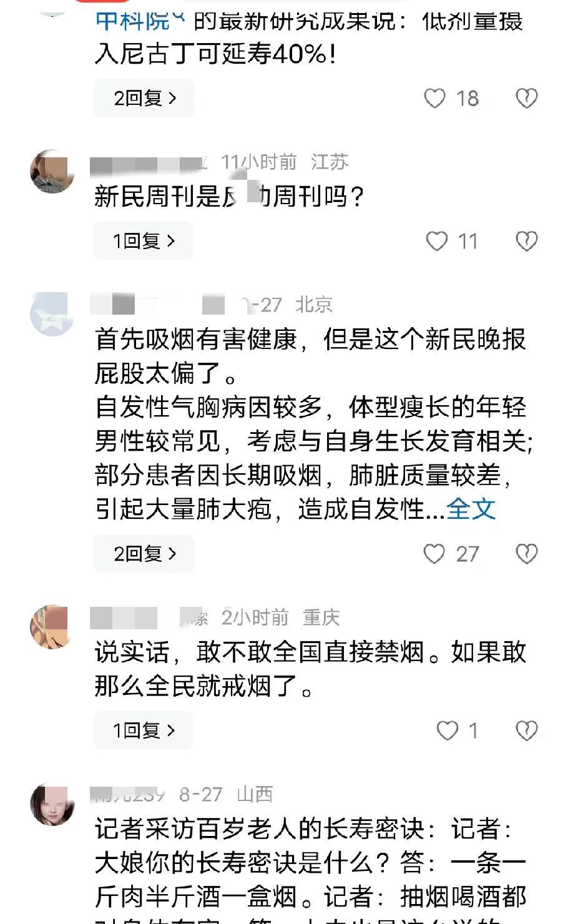The width and height of the screenshot is (573, 924).
Task: Dislike the nicotine 40% longevity comment
Action: click(527, 99)
